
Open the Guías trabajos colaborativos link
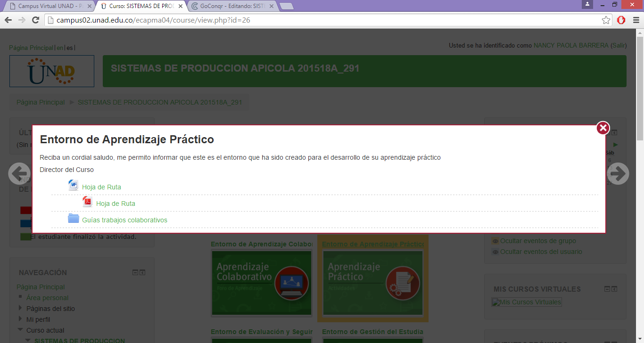pyautogui.click(x=124, y=220)
